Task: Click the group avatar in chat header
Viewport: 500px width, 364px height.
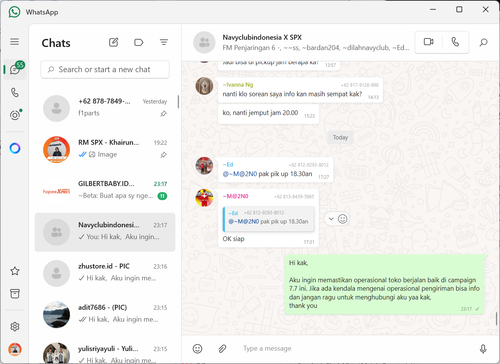Action: point(204,42)
